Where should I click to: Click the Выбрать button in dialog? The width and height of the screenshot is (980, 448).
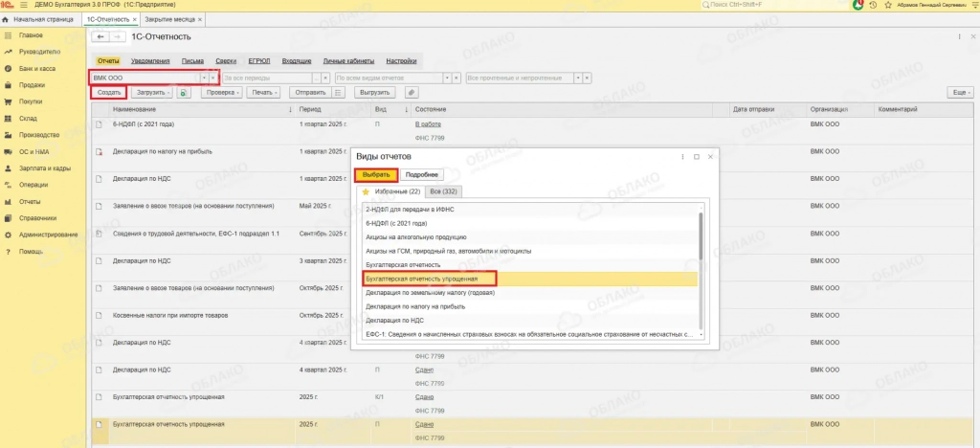click(x=376, y=175)
